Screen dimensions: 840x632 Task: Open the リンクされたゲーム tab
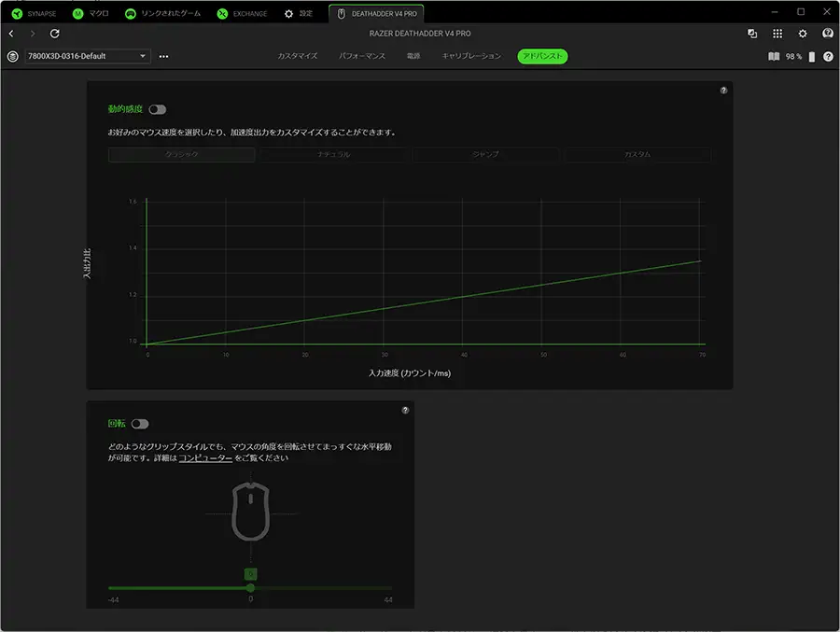point(162,14)
